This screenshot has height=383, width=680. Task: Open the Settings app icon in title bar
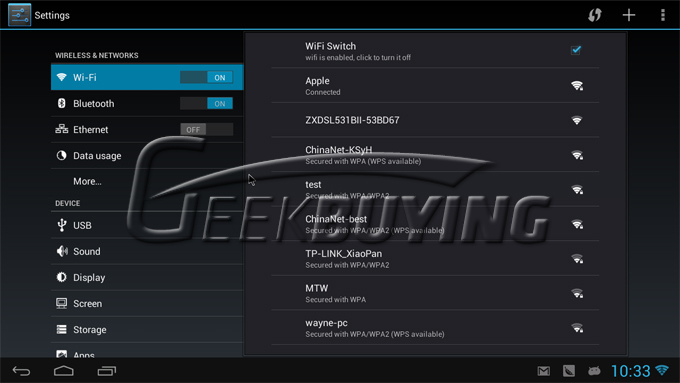20,15
